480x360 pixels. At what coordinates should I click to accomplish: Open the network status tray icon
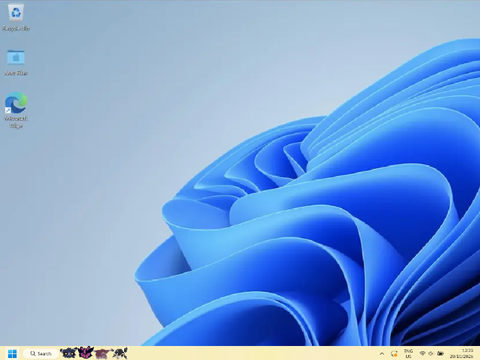[x=423, y=353]
